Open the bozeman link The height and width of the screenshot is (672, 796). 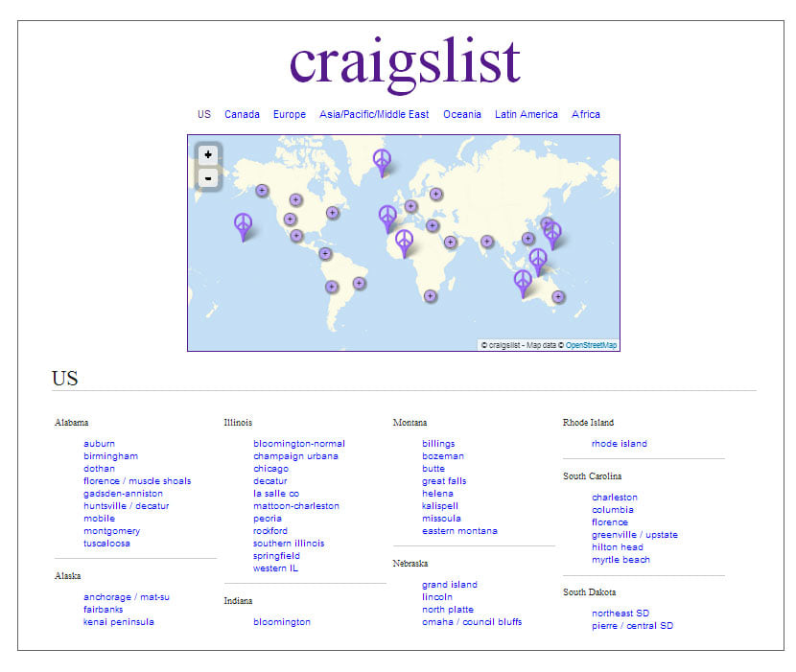tap(443, 455)
